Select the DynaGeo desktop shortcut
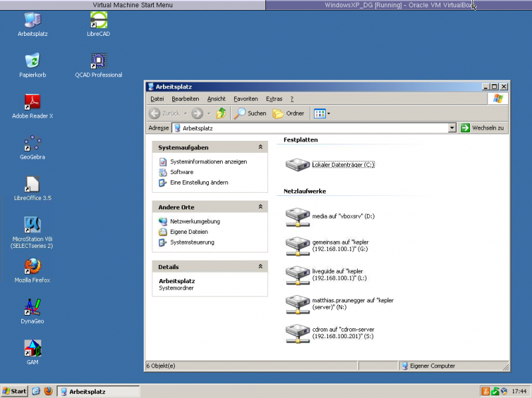The image size is (532, 398). point(33,312)
